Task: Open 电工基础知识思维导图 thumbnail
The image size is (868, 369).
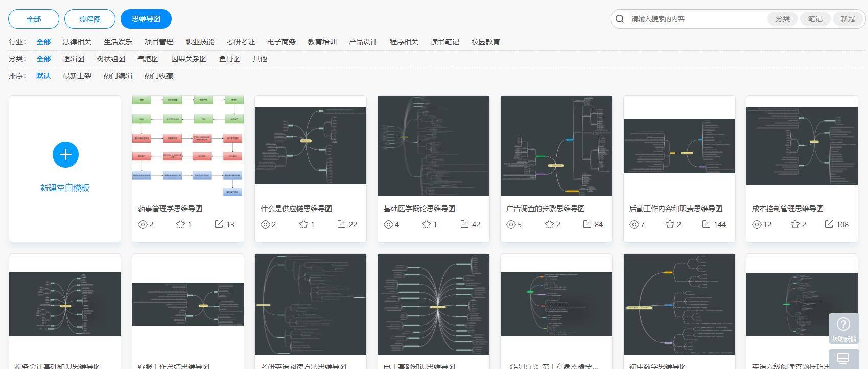Action: click(434, 304)
